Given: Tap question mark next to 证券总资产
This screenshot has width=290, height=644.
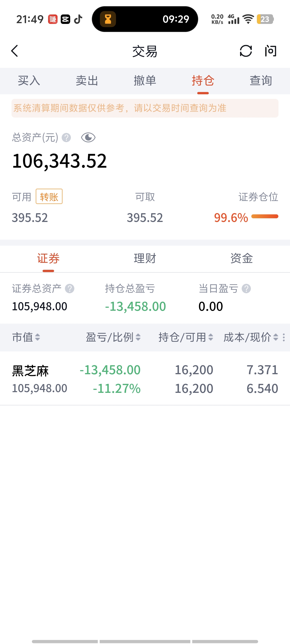Looking at the screenshot, I should pyautogui.click(x=70, y=289).
